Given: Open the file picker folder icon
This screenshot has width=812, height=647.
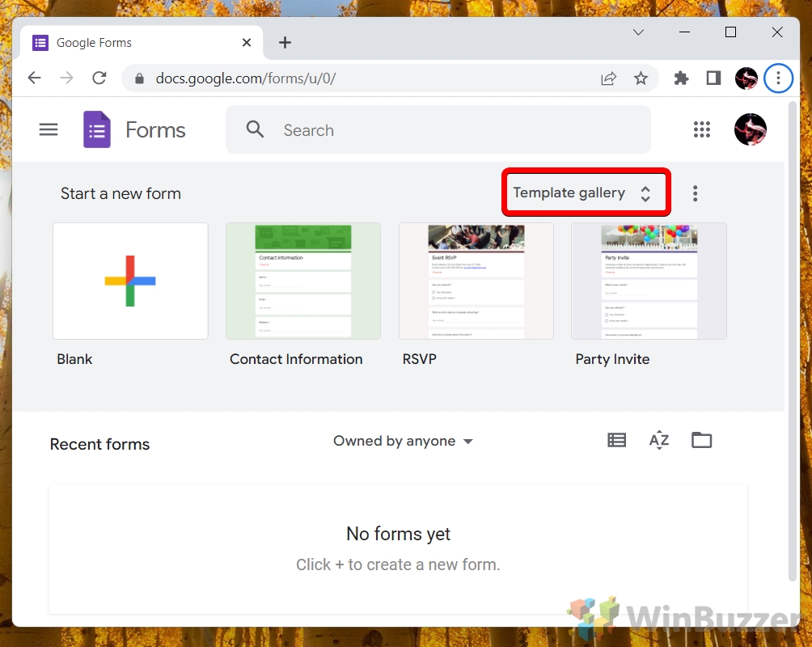Looking at the screenshot, I should (702, 440).
